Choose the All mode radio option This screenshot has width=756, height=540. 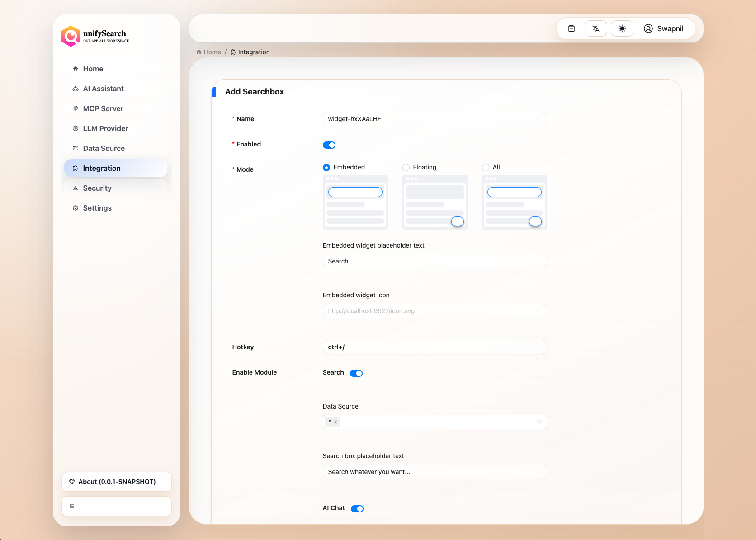click(x=486, y=168)
